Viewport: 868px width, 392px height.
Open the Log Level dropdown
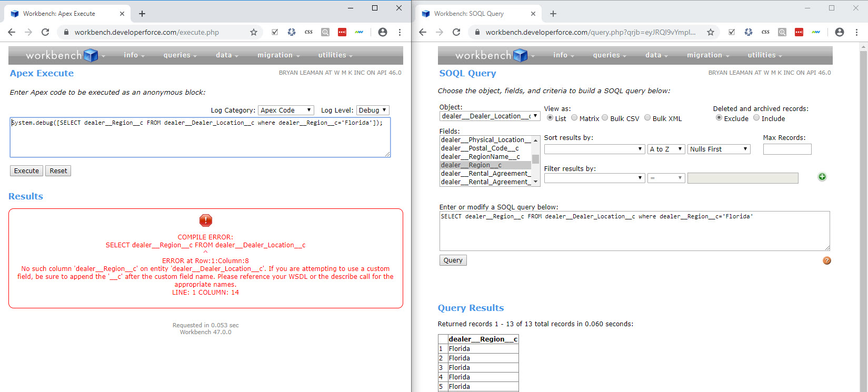point(373,110)
